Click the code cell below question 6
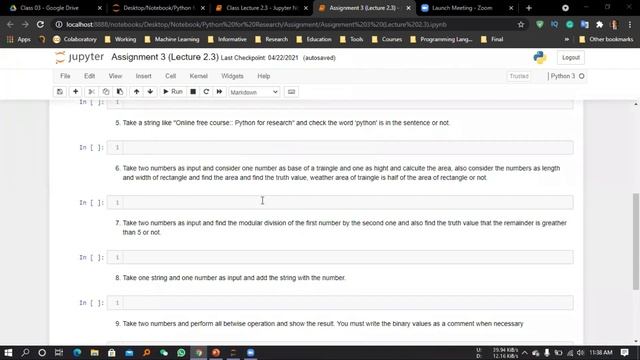Screen dimensions: 640x360 click(340, 202)
